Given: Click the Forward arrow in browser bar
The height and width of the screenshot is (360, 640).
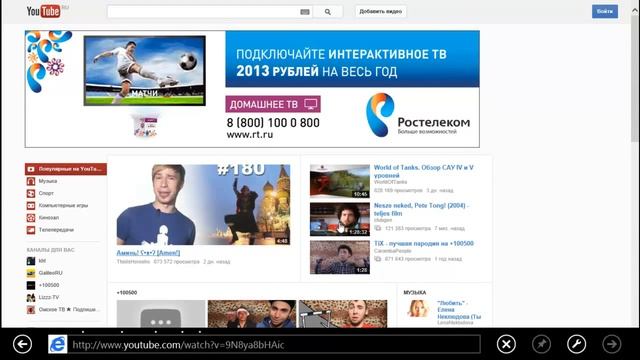Looking at the screenshot, I should pos(611,344).
